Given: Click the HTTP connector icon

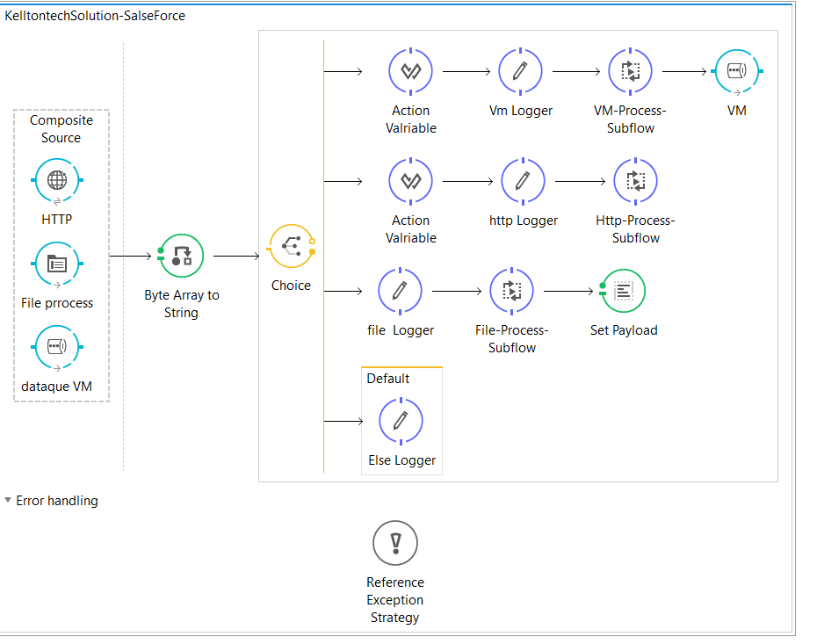Looking at the screenshot, I should coord(57,181).
